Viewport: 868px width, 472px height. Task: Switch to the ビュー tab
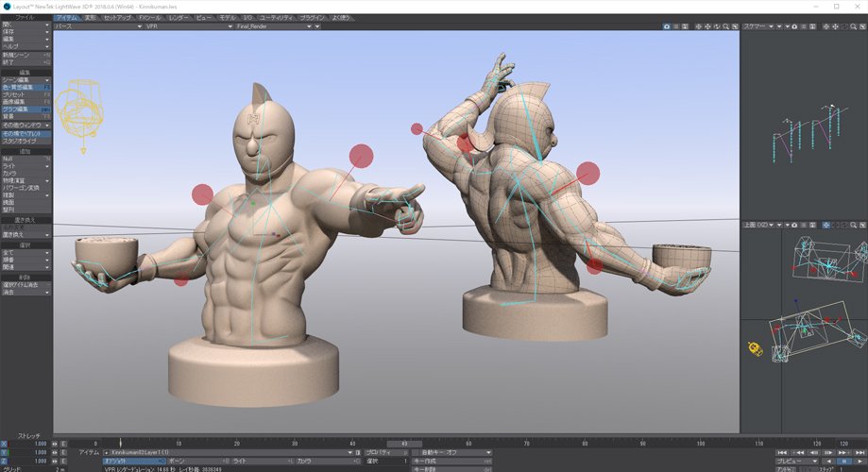tap(204, 18)
